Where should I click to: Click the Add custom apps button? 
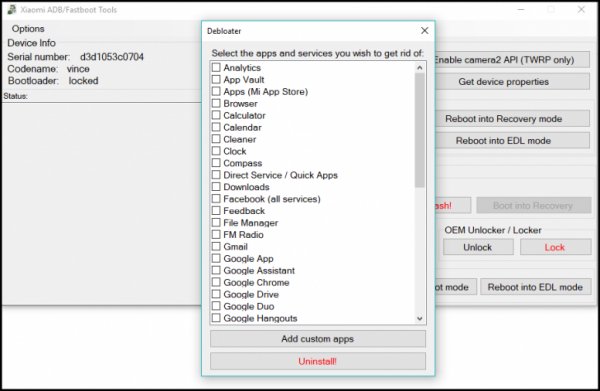click(x=318, y=339)
